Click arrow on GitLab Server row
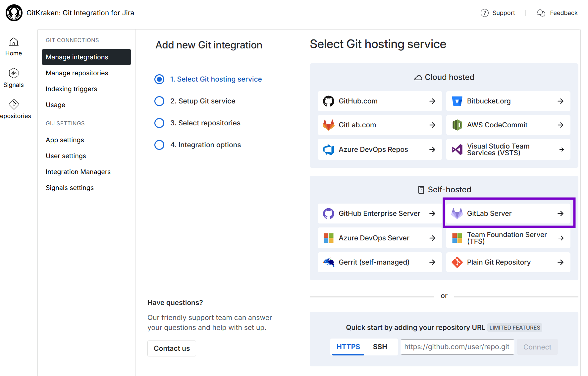The width and height of the screenshot is (588, 376). 560,214
